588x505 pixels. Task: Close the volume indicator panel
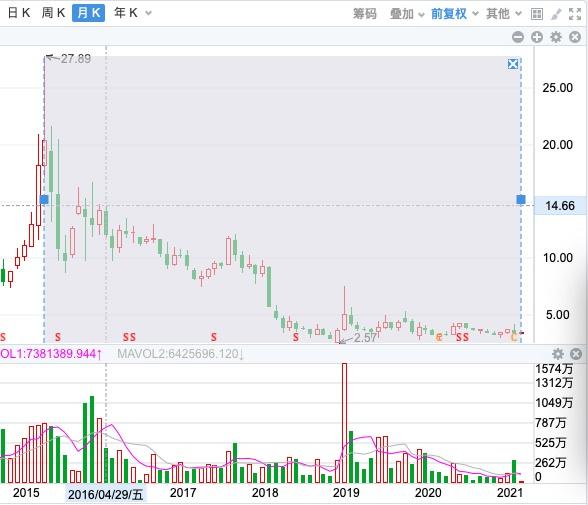[x=576, y=354]
